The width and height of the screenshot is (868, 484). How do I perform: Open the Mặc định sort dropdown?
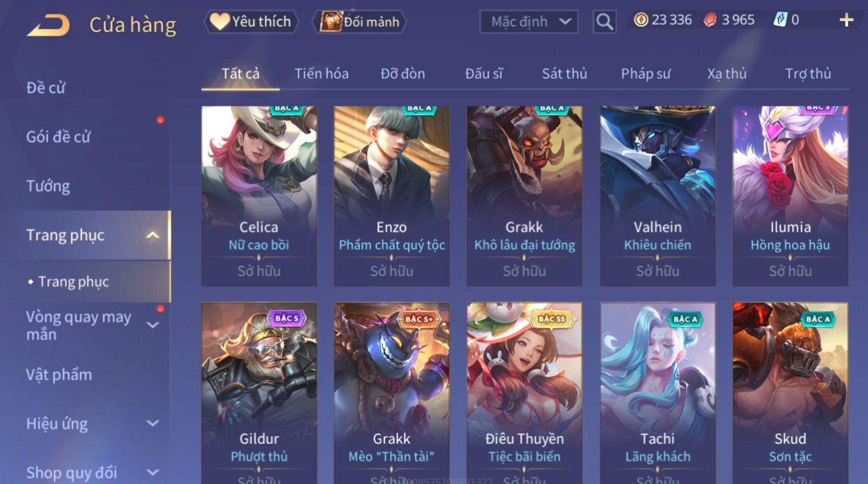pyautogui.click(x=529, y=22)
